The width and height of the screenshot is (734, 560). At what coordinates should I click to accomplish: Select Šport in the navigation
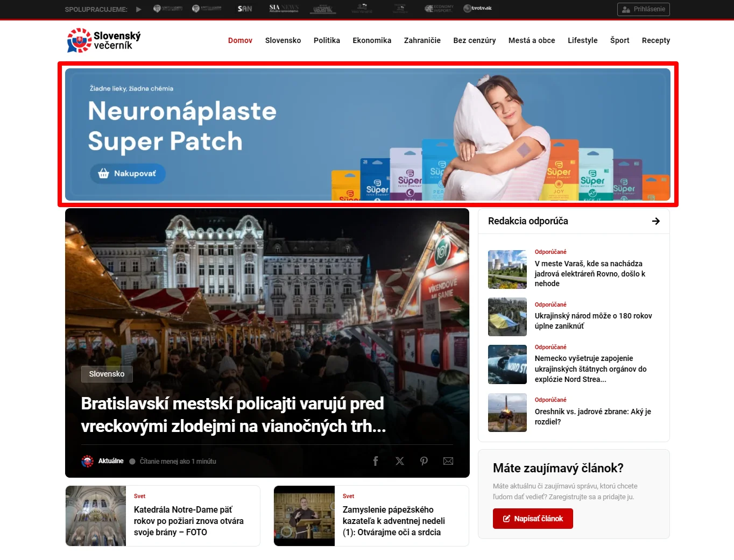619,40
